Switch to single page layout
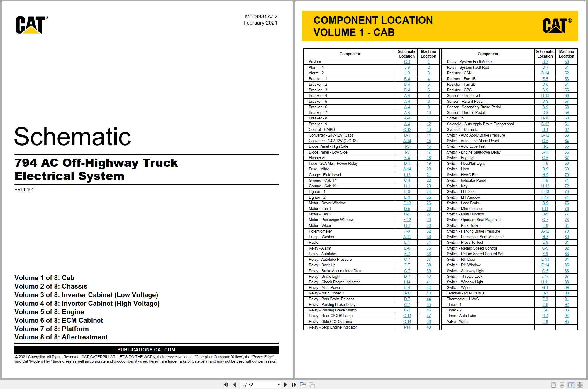588x389 pixels. click(x=553, y=385)
